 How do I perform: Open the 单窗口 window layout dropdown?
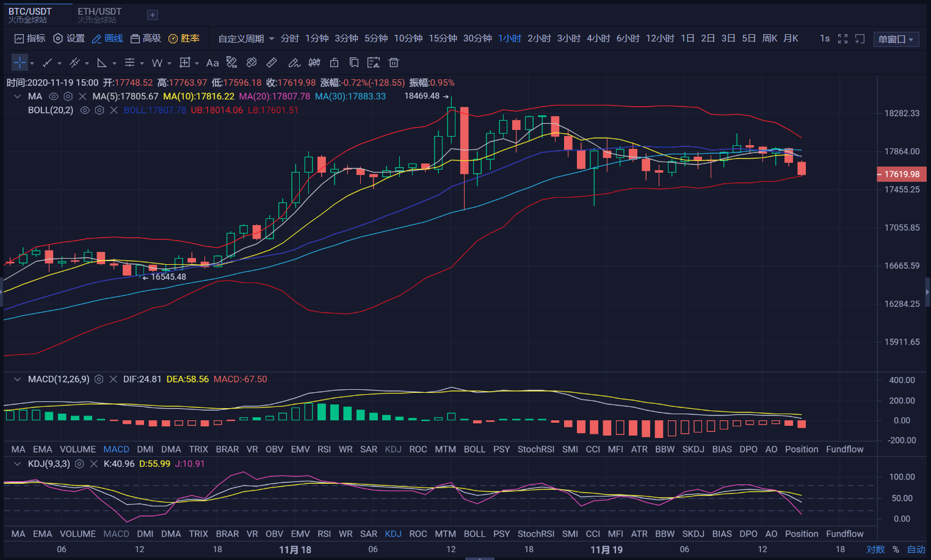coord(896,40)
